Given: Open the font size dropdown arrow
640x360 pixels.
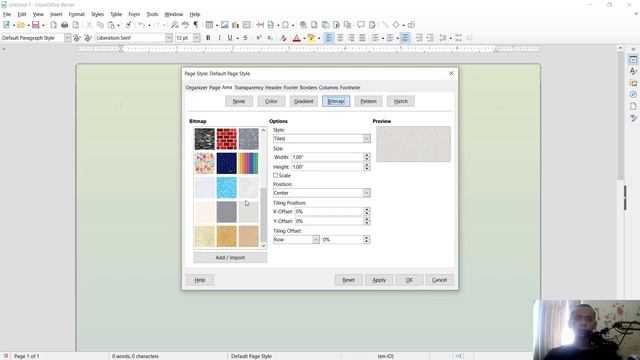Looking at the screenshot, I should pyautogui.click(x=196, y=38).
